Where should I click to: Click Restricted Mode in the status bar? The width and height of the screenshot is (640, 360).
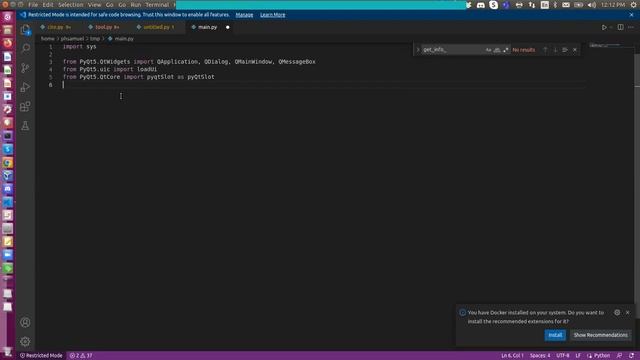tap(41, 356)
